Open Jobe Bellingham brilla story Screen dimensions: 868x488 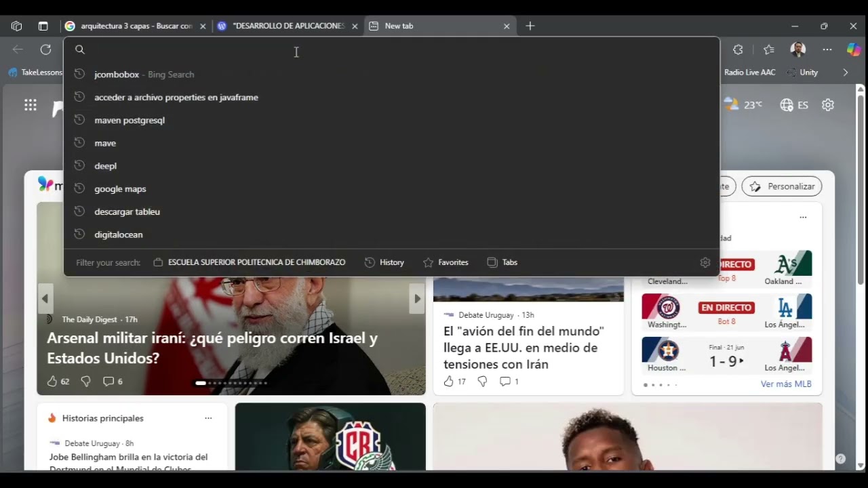(x=129, y=462)
